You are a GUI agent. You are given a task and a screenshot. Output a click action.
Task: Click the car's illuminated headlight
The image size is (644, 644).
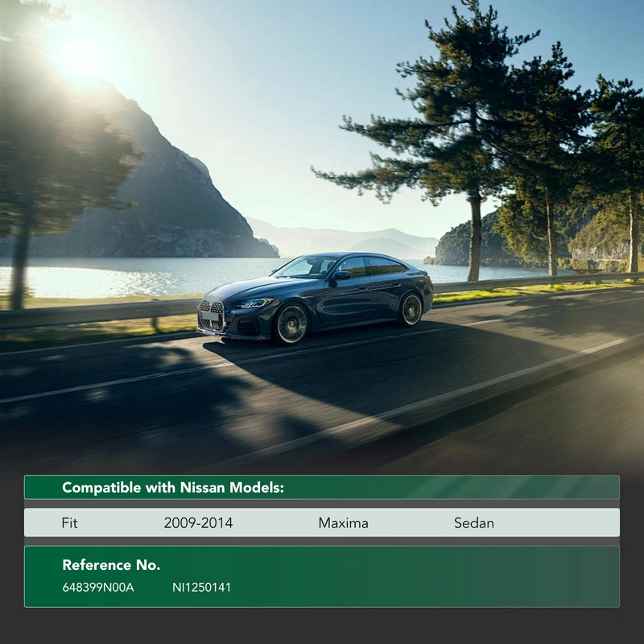257,303
